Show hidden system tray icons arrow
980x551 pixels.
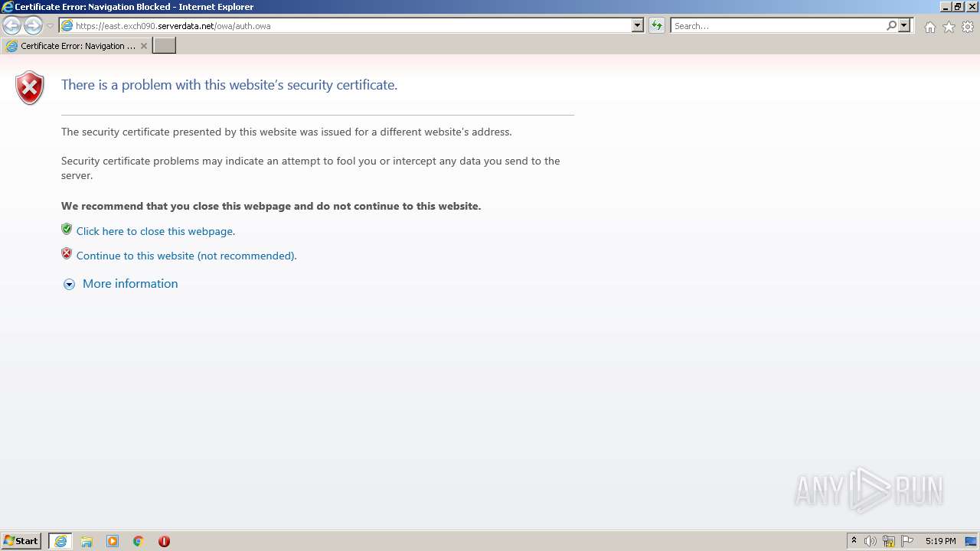pyautogui.click(x=854, y=541)
